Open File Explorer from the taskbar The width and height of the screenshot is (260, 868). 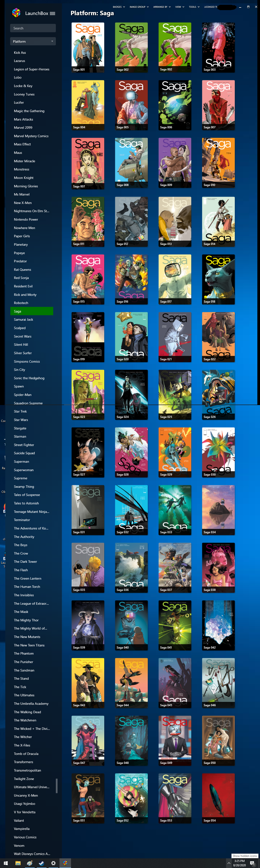pyautogui.click(x=18, y=863)
